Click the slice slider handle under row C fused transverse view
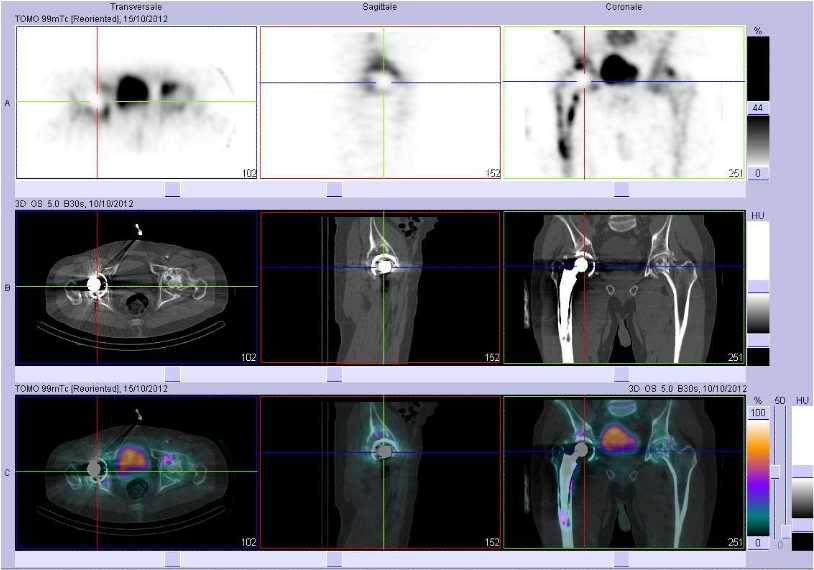This screenshot has height=570, width=814. (172, 560)
